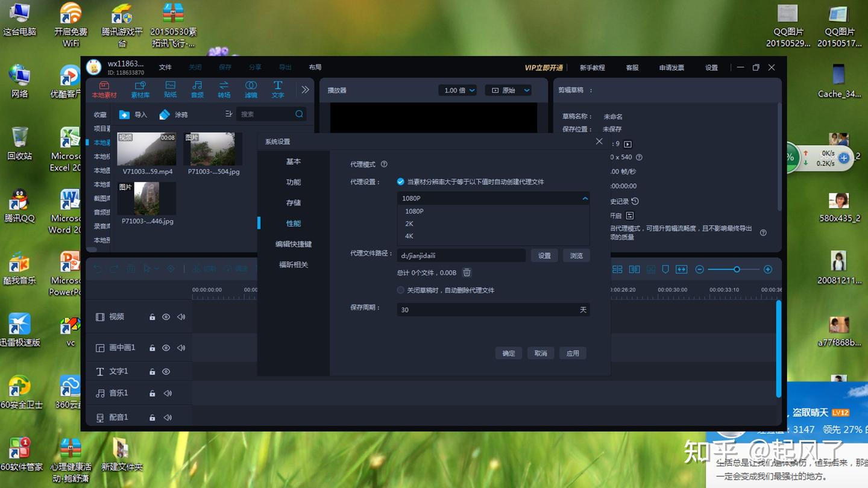868x488 pixels.
Task: Open 这台电脑 desktop icon
Action: pyautogui.click(x=19, y=20)
